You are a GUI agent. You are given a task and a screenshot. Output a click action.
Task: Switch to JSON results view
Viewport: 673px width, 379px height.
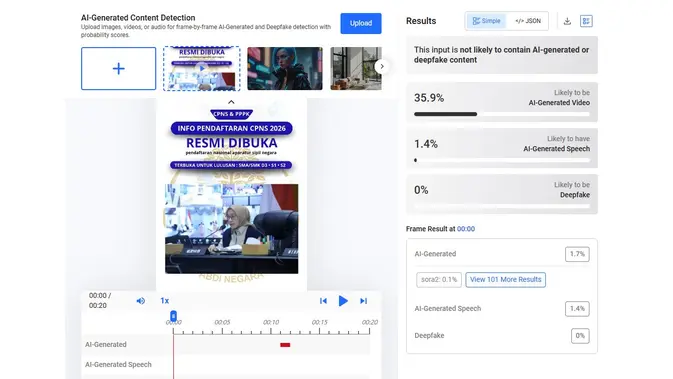[x=527, y=21]
